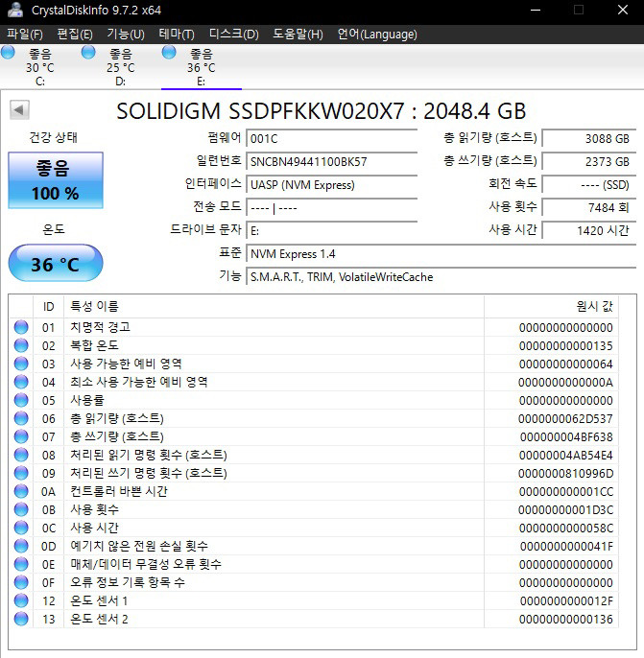Click status orb of 0F 오류 정보 기록 항목 수
Screen dimensions: 644x658
click(x=21, y=582)
